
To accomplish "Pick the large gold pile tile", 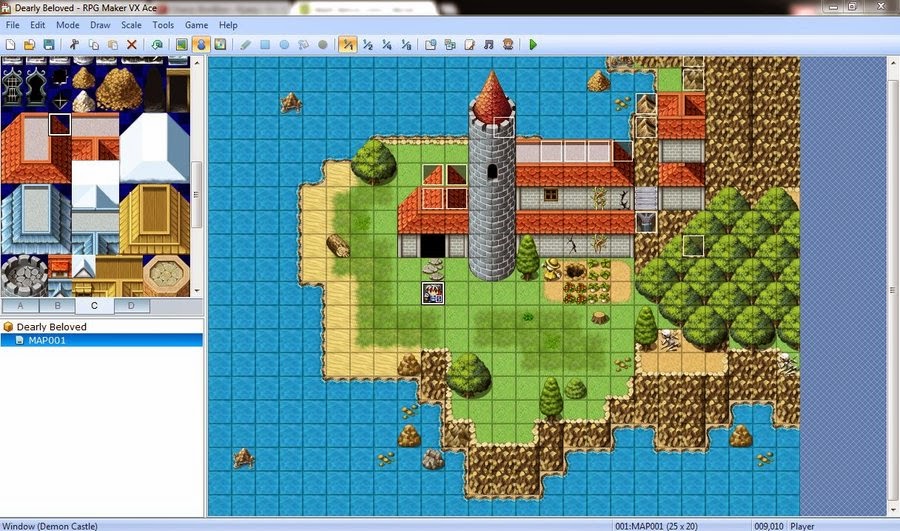I will pos(119,89).
